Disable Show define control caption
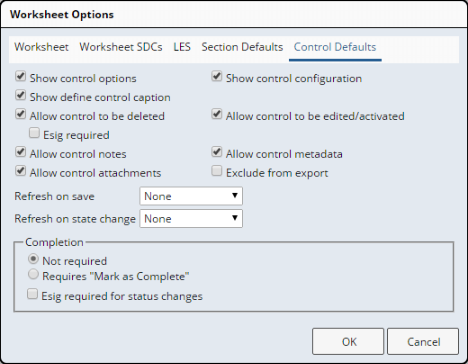 20,95
